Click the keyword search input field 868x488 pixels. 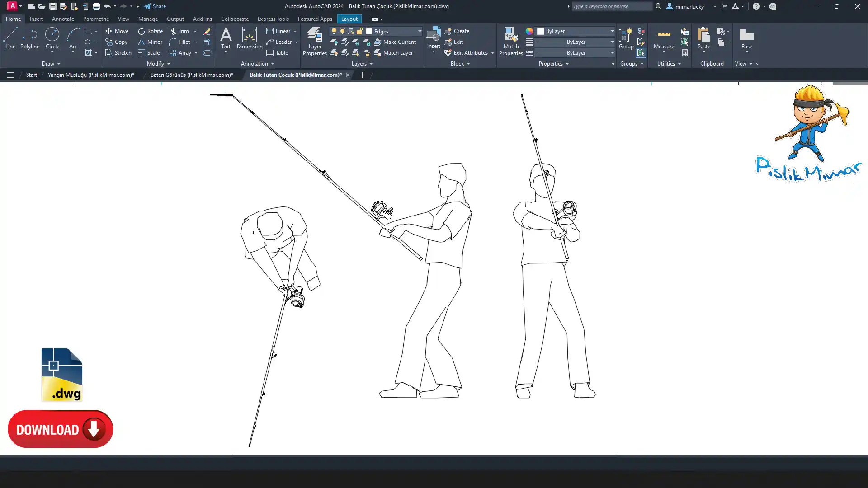[x=611, y=6]
